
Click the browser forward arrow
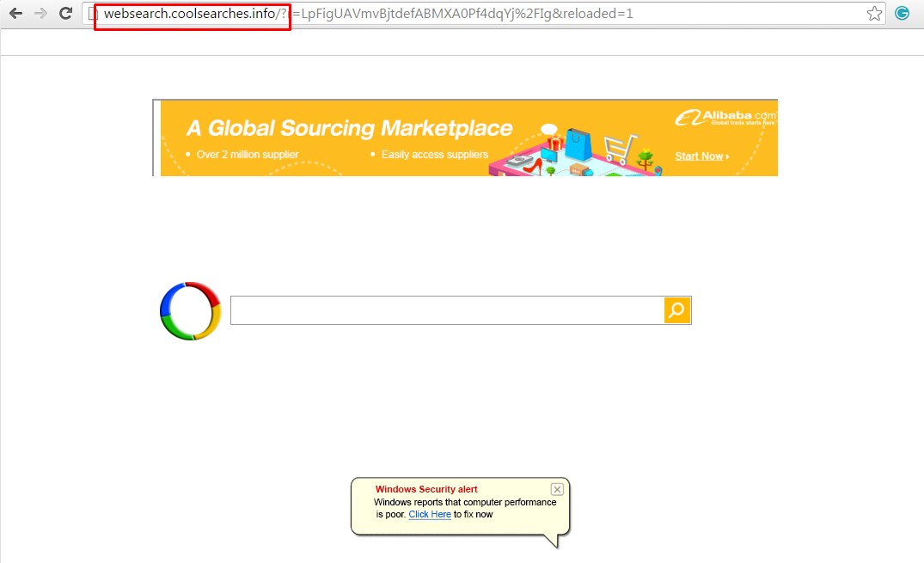[x=40, y=13]
